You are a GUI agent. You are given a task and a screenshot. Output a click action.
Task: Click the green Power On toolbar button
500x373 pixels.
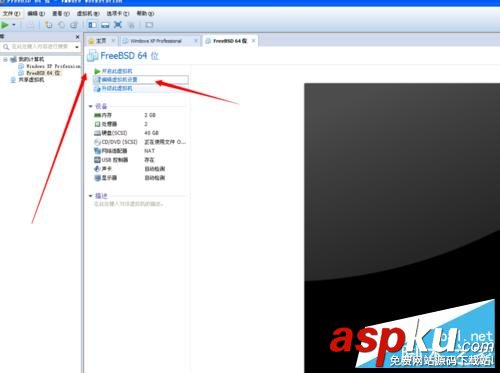(5, 25)
